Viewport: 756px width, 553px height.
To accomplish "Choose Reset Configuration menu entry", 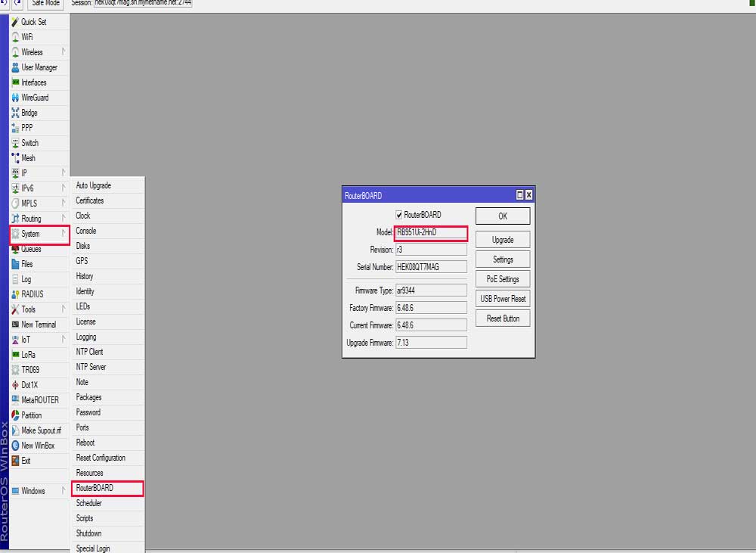I will tap(108, 458).
